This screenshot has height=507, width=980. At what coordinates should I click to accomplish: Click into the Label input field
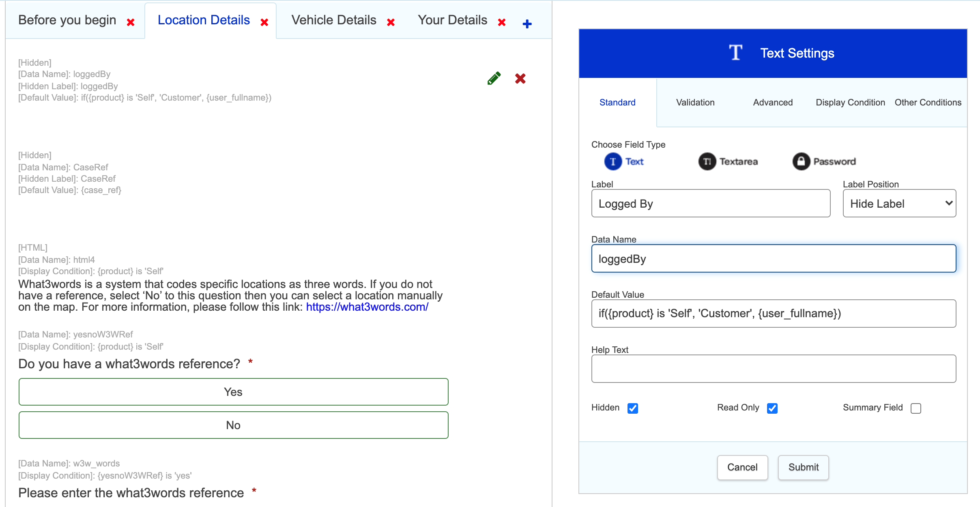click(x=711, y=203)
